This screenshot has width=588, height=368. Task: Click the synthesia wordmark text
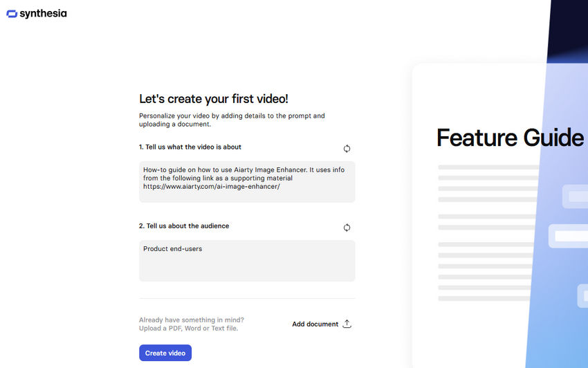click(43, 14)
